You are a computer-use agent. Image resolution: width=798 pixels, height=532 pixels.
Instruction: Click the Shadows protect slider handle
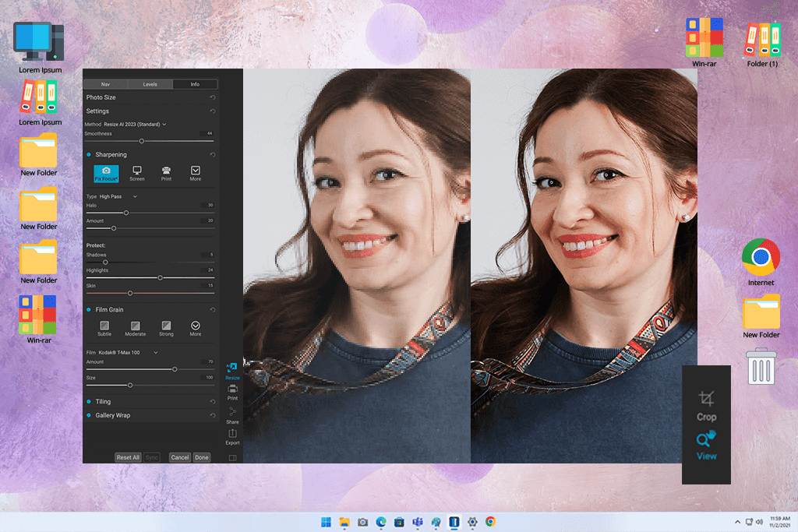point(105,262)
